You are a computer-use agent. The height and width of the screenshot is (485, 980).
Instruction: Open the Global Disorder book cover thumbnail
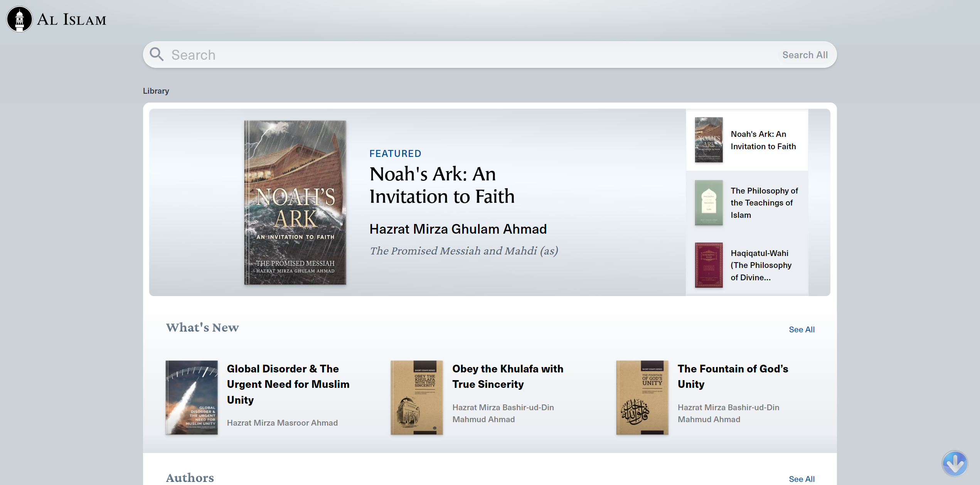pos(192,397)
